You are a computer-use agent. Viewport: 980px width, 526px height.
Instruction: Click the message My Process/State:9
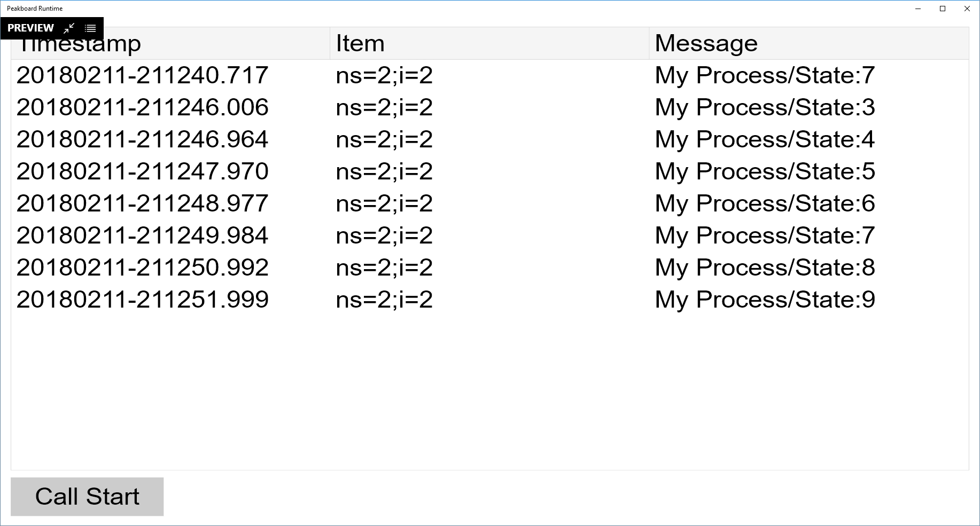765,300
